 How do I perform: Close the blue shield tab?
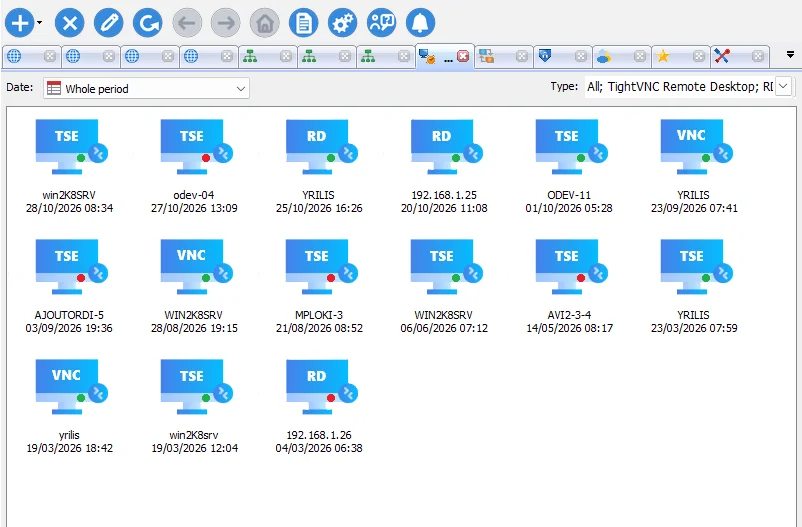click(581, 56)
